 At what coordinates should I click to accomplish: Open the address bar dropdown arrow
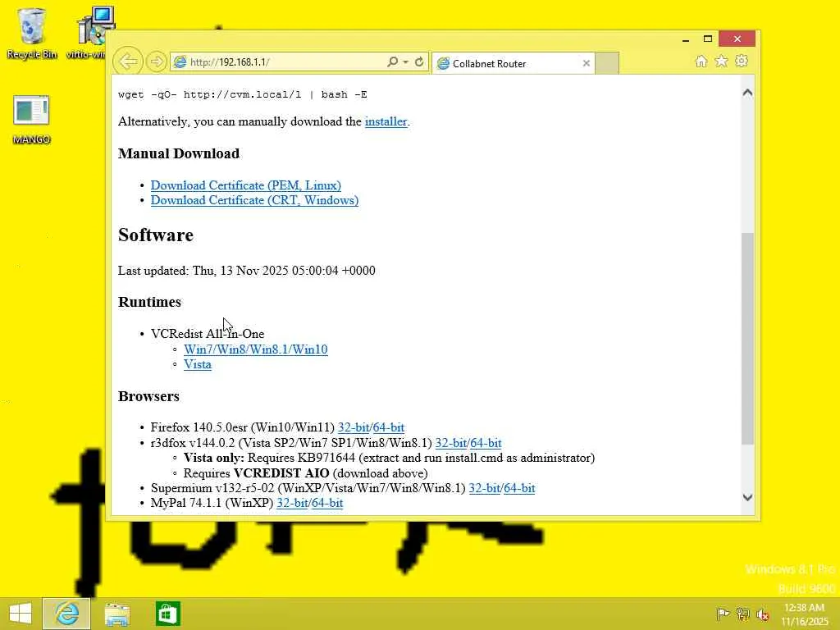405,62
